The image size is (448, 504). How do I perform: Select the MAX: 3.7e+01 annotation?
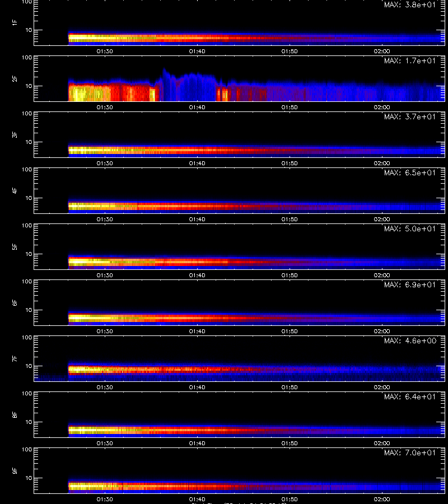tap(410, 116)
